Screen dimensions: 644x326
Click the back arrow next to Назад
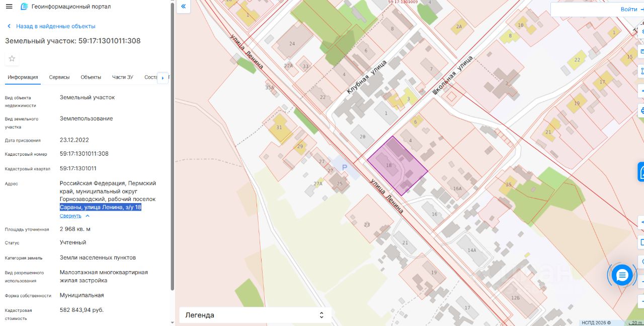pyautogui.click(x=9, y=26)
